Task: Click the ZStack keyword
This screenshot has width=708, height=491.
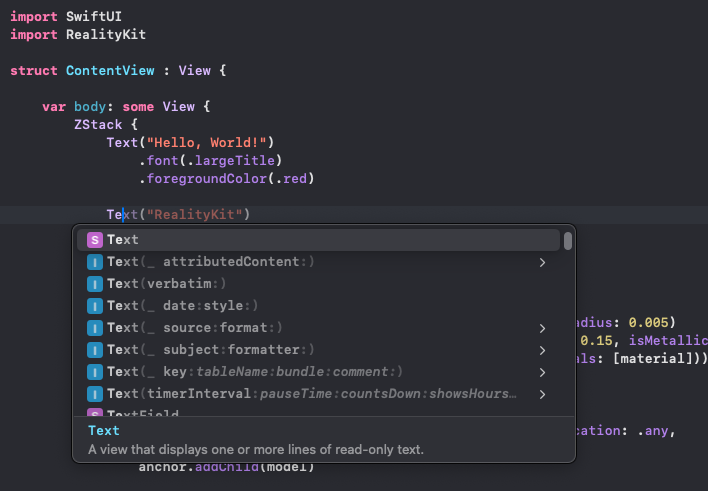Action: (x=98, y=125)
